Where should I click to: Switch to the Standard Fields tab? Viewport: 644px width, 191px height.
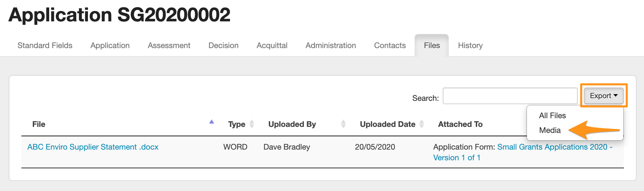(45, 45)
